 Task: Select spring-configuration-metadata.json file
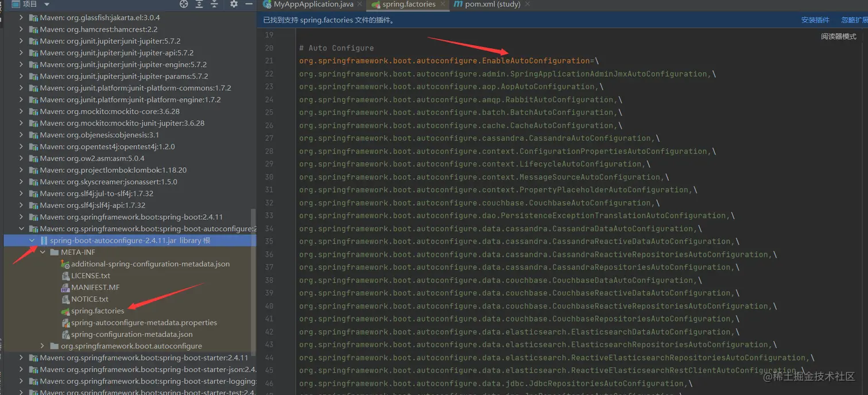tap(132, 334)
